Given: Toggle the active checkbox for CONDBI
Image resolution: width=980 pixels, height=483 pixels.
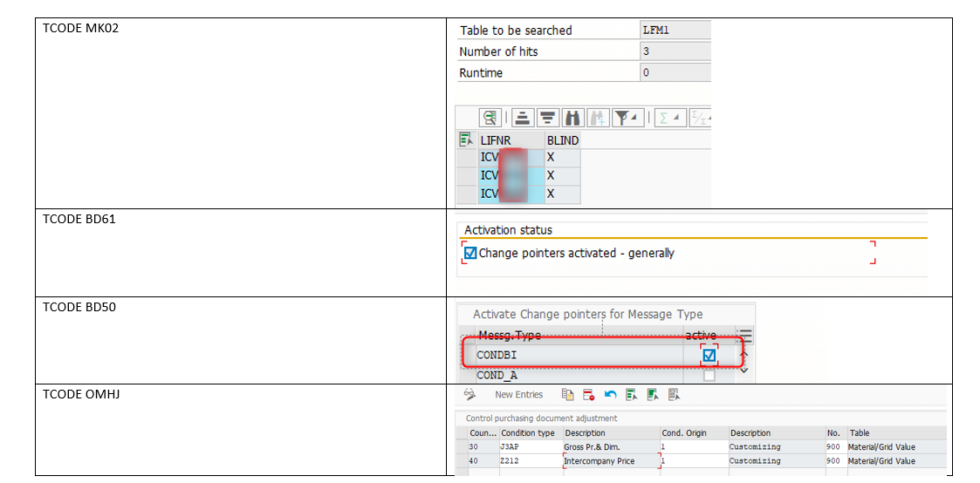Looking at the screenshot, I should pyautogui.click(x=709, y=356).
